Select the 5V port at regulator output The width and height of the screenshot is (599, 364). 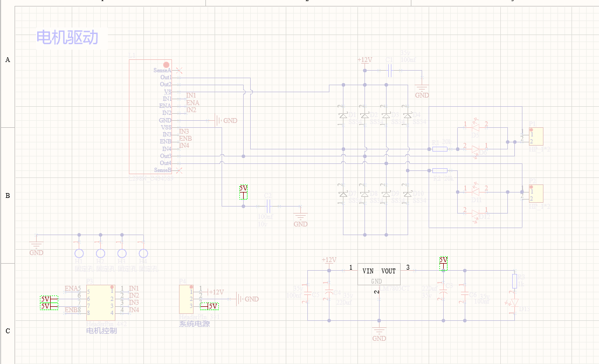443,264
